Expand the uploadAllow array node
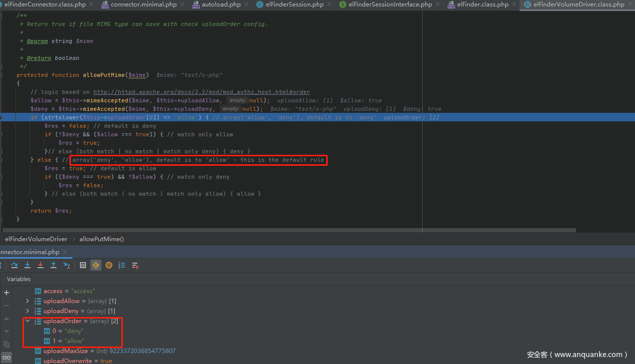The image size is (635, 364). [27, 301]
